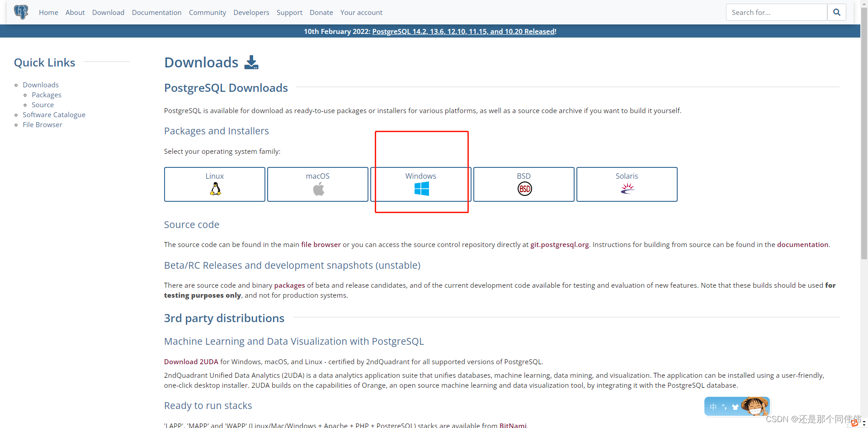This screenshot has width=868, height=428.
Task: Open the Developers menu item
Action: point(251,12)
